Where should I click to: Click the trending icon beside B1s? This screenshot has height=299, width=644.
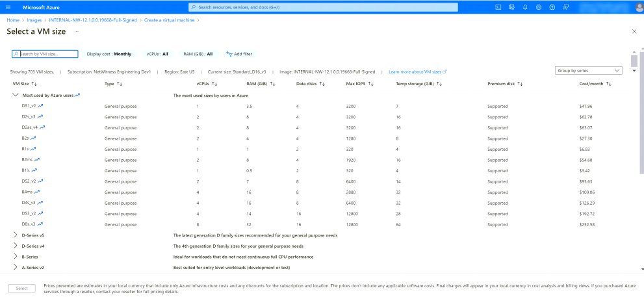pos(33,149)
